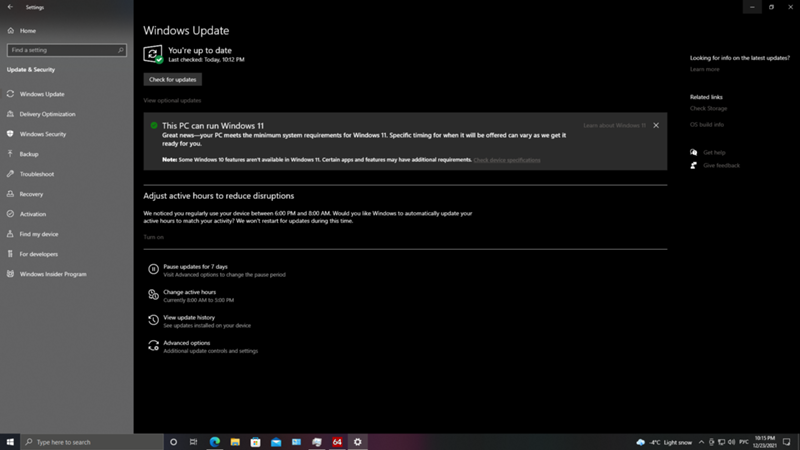
Task: Open the View optional updates link
Action: (172, 101)
